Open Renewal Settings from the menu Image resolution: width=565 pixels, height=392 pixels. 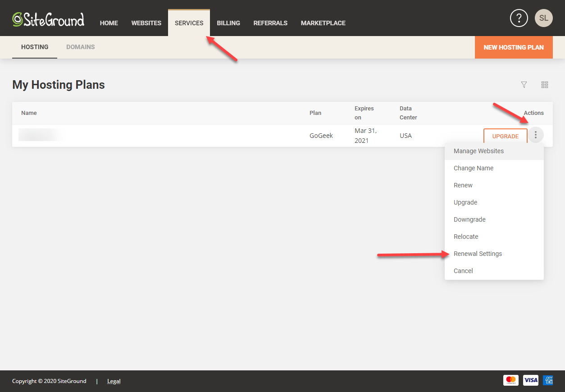tap(494, 254)
